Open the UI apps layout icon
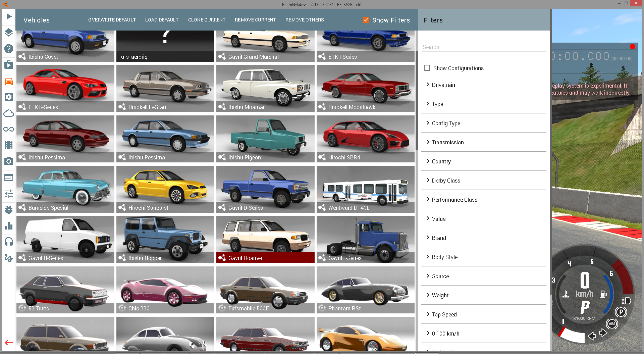Screen dimensions: 644x354 pos(9,178)
